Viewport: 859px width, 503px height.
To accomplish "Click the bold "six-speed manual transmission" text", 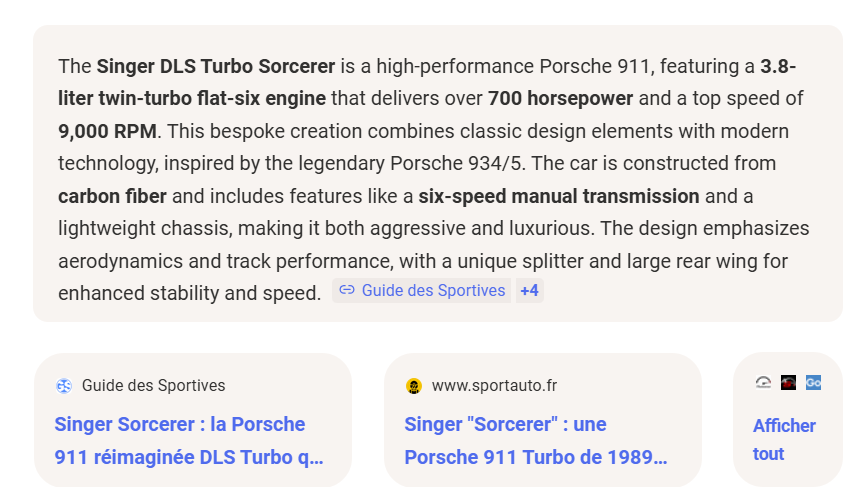I will coord(558,195).
